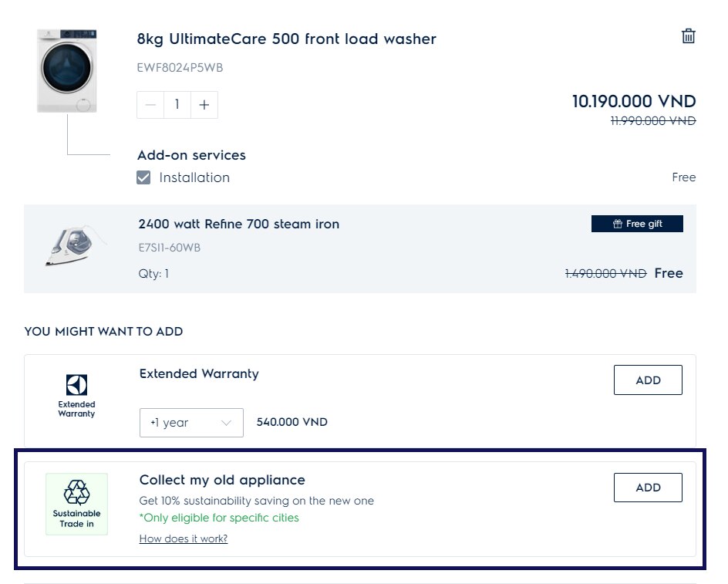Open the steam iron product image

point(74,245)
